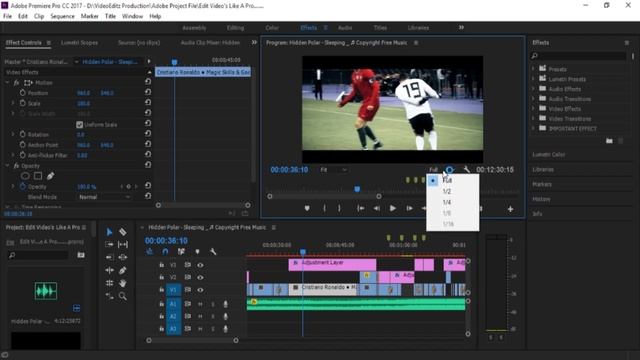Toggle Position animation stopwatch

(22, 93)
